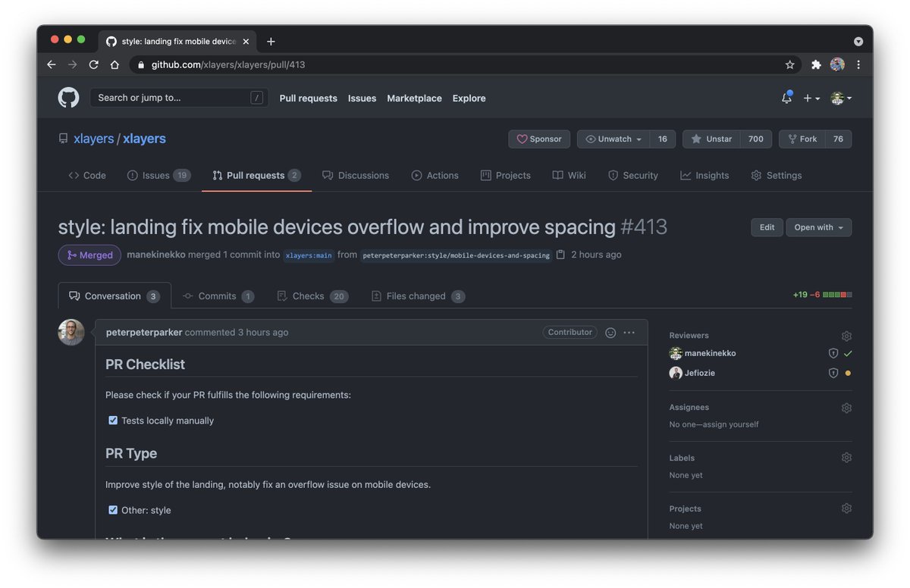Viewport: 910px width, 588px height.
Task: Open the Issues repository tab
Action: click(158, 175)
